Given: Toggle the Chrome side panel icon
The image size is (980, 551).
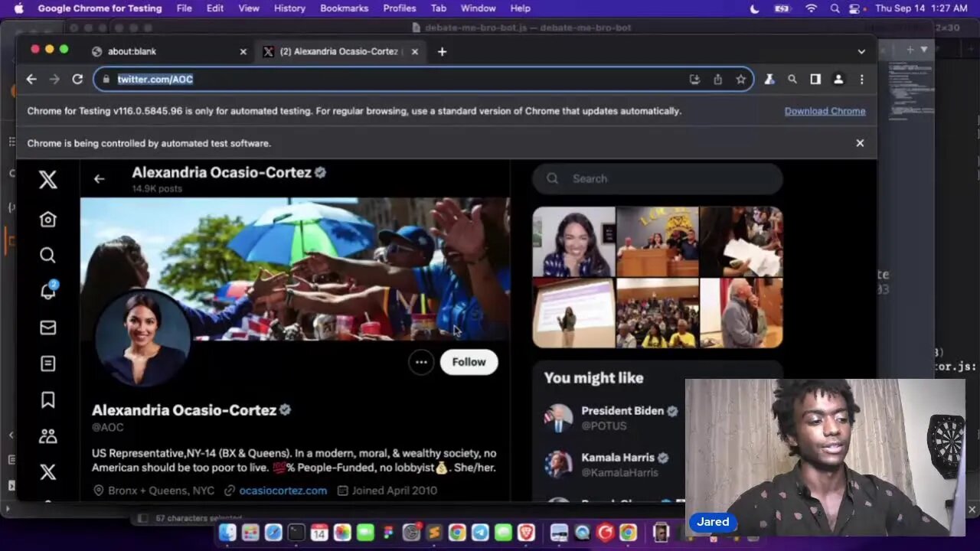Looking at the screenshot, I should [815, 79].
